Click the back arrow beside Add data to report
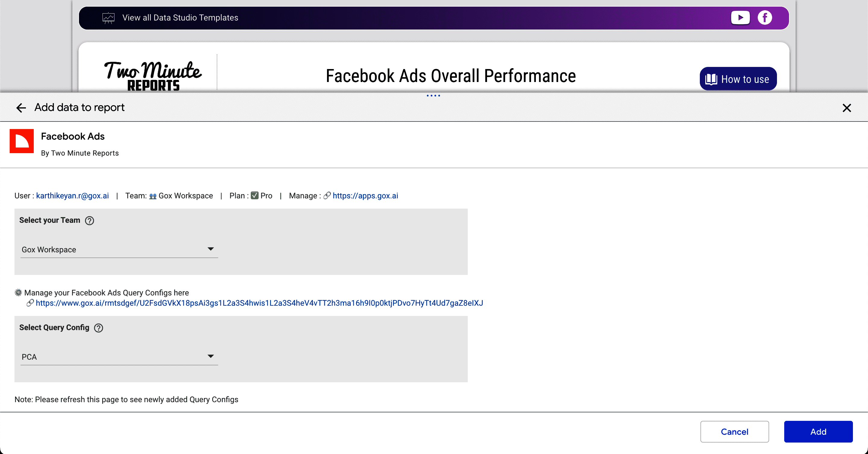868x454 pixels. [21, 108]
